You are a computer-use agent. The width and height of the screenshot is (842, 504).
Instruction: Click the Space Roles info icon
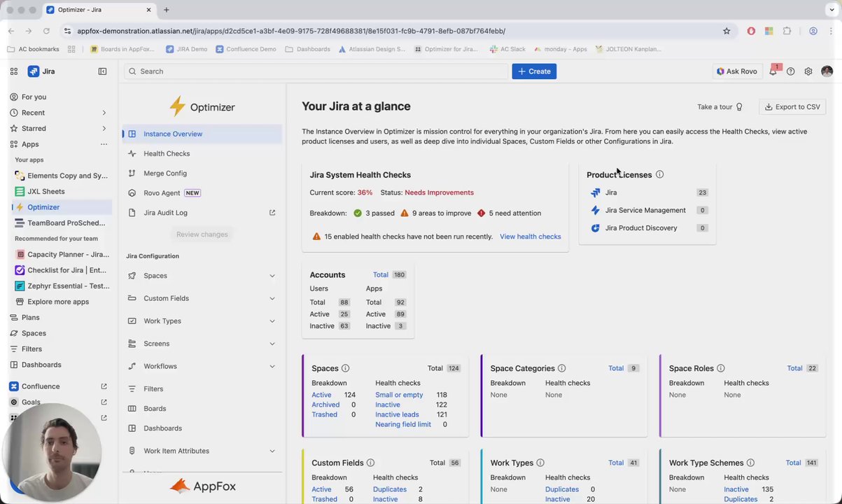721,368
